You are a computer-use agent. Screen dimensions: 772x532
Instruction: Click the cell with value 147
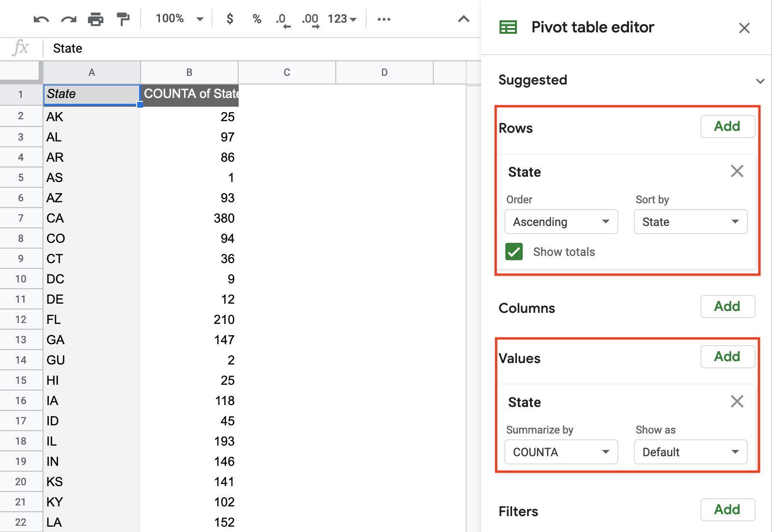pyautogui.click(x=189, y=340)
